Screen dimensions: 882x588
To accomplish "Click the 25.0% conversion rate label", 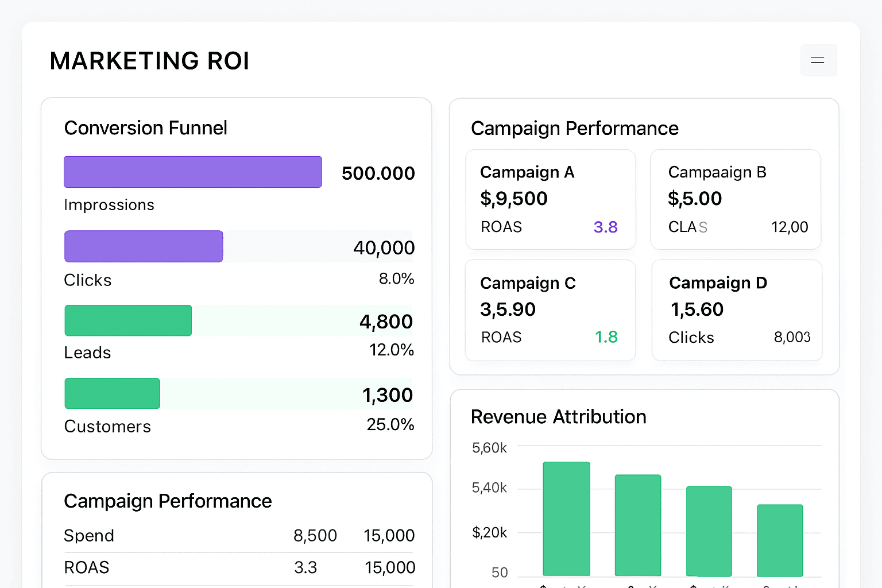I will tap(390, 424).
